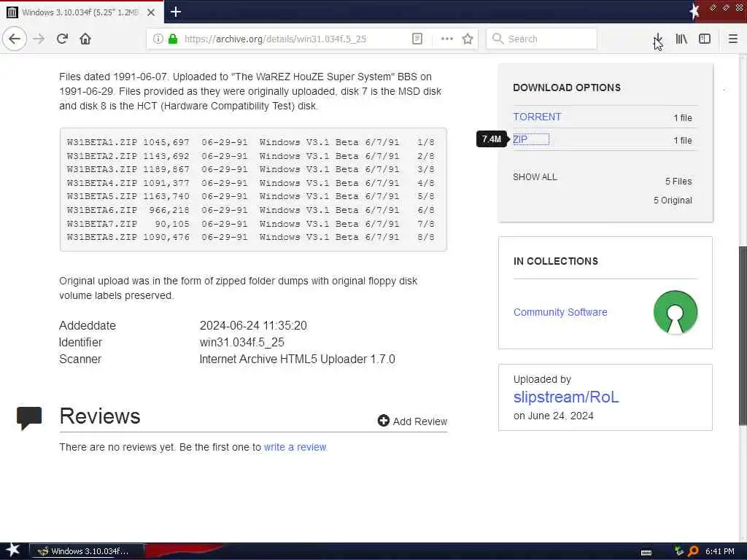Follow the 'write a review' link
The width and height of the screenshot is (747, 560).
295,447
